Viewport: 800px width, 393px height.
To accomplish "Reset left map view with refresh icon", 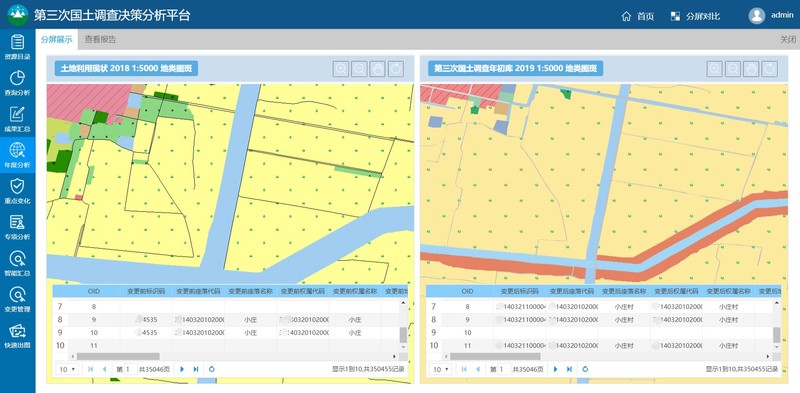I will (x=395, y=68).
